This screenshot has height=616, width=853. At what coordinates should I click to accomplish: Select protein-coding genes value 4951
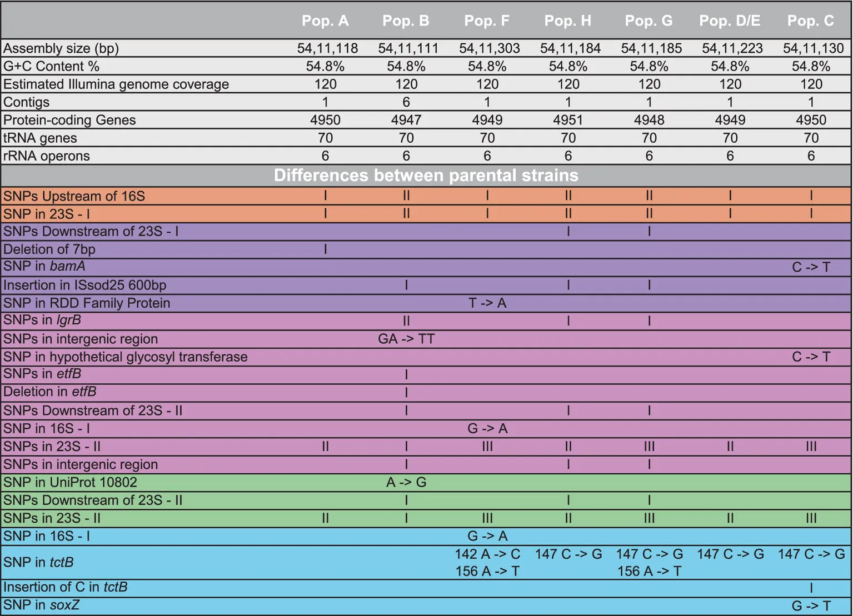coord(568,120)
